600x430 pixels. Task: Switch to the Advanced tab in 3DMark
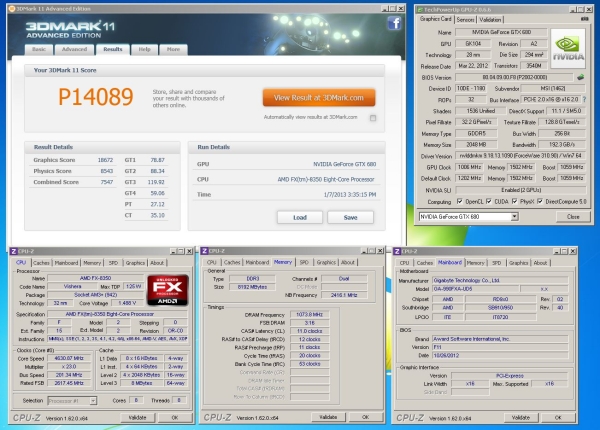point(74,49)
